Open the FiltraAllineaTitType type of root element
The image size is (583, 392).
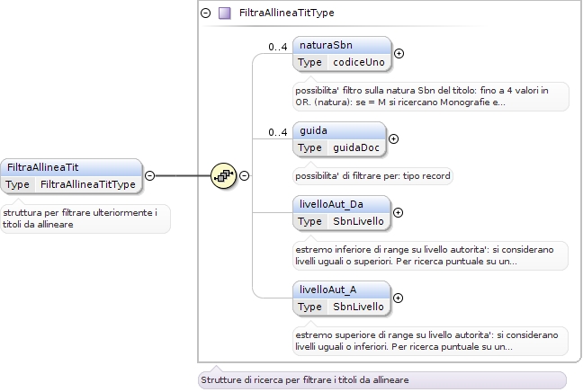pos(88,184)
